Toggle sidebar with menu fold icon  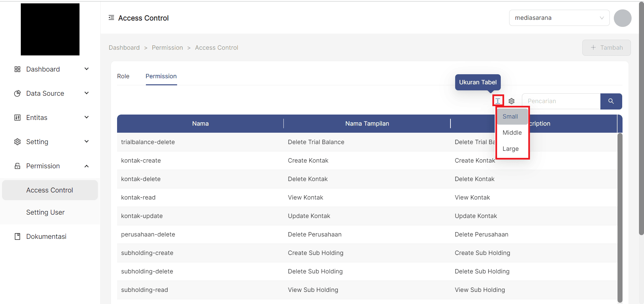click(111, 18)
